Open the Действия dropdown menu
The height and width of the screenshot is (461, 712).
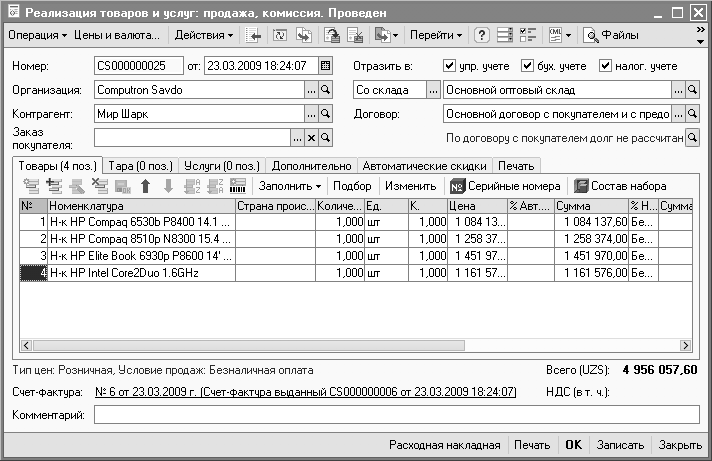coord(203,36)
